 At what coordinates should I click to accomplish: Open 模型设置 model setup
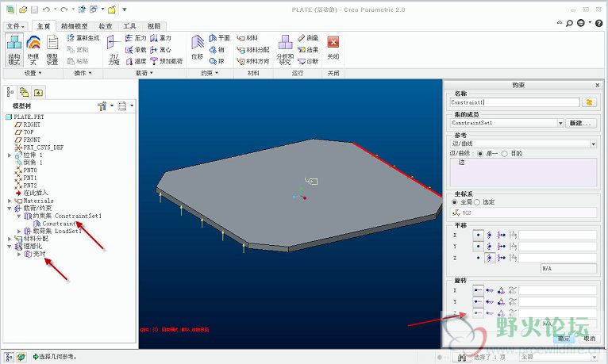coord(52,50)
